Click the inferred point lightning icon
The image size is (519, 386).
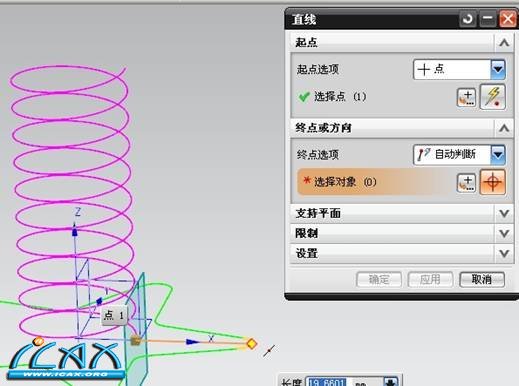click(x=493, y=97)
